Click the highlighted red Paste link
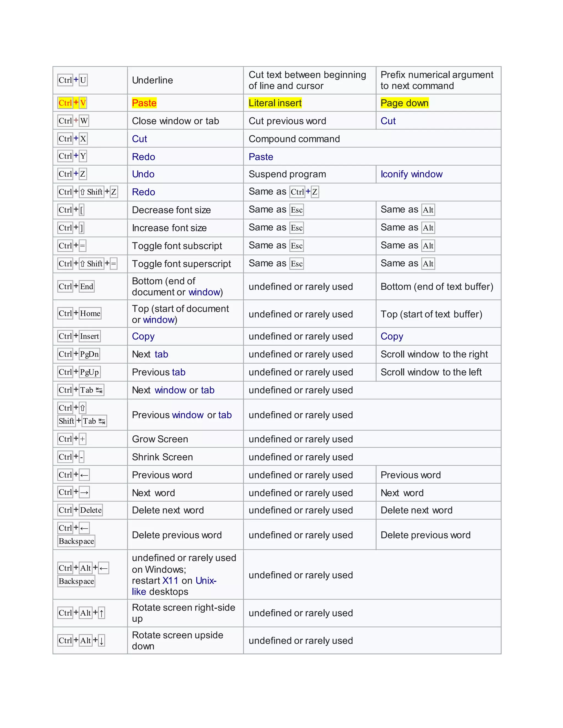Viewport: 563px width, 728px height. tap(144, 103)
